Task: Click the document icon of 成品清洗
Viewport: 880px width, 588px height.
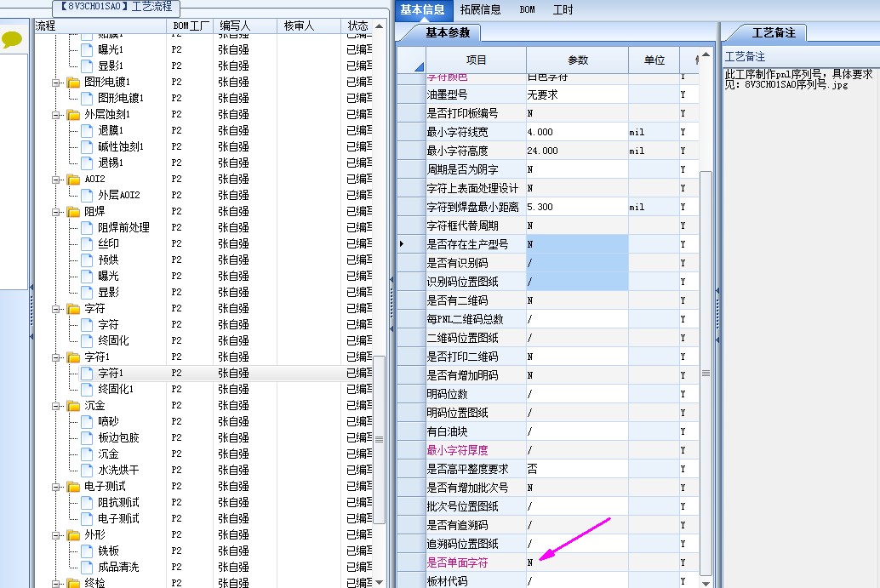Action: click(x=87, y=568)
